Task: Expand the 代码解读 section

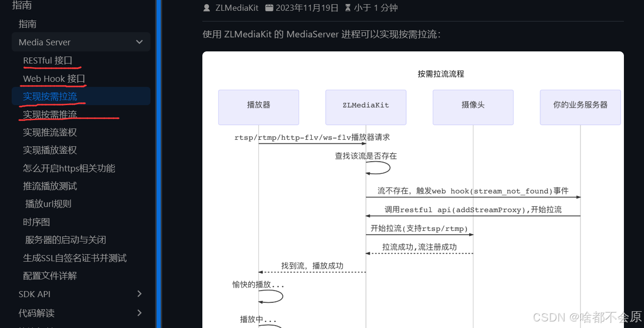Action: [x=139, y=313]
